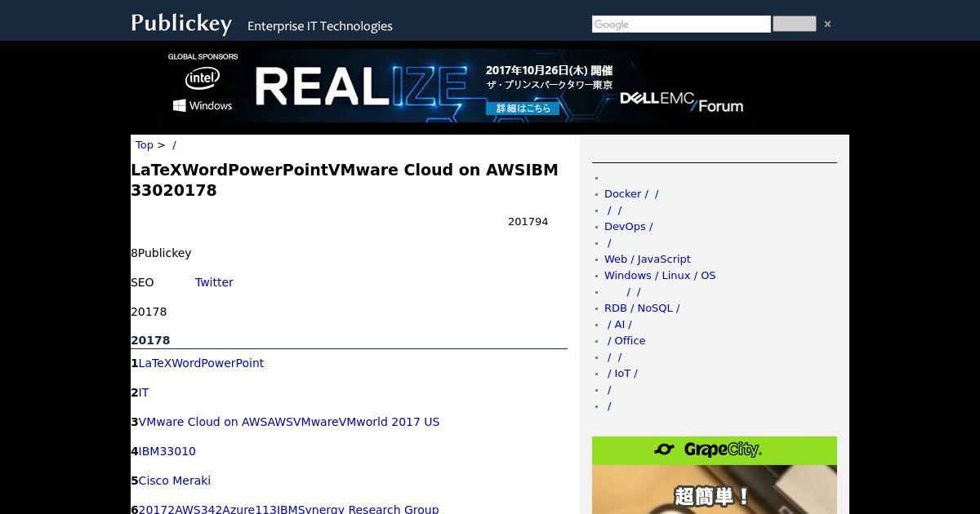
Task: Click the 20178 section heading
Action: (x=150, y=340)
